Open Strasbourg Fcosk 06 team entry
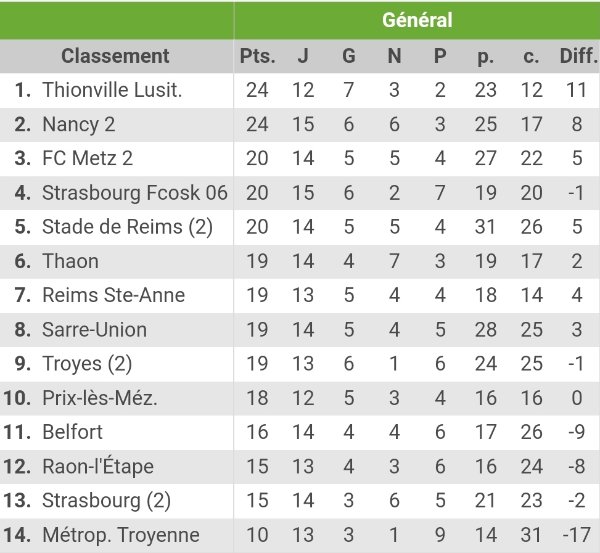The width and height of the screenshot is (600, 553). pyautogui.click(x=135, y=193)
